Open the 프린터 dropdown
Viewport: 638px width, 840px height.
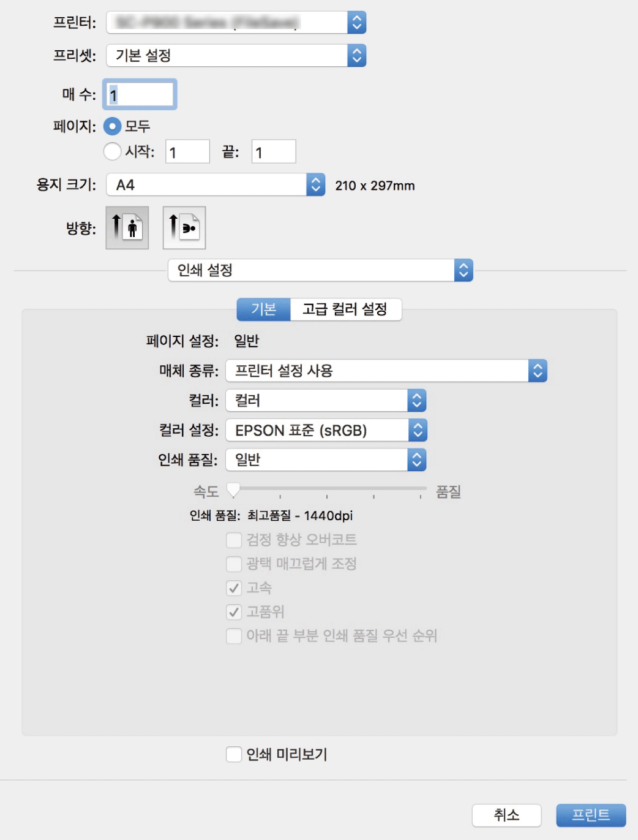pyautogui.click(x=236, y=23)
